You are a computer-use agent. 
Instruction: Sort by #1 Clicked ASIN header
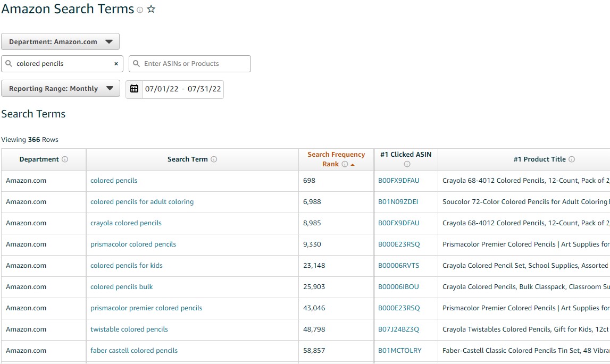click(x=406, y=155)
